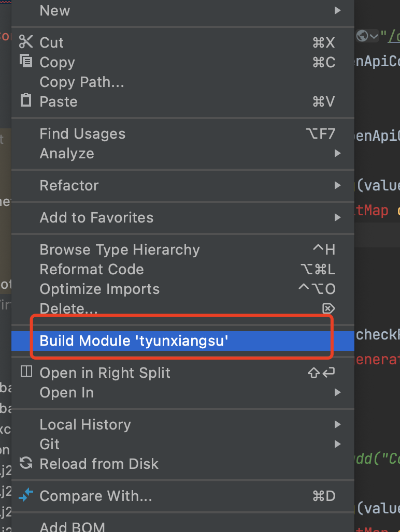Click the ⇧↵ shortcut beside Open in Right Split
This screenshot has height=532, width=400.
321,373
